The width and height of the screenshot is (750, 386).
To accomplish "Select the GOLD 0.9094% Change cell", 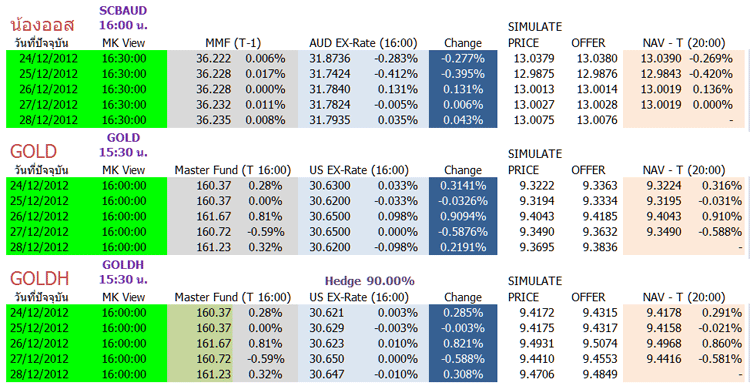I will (463, 216).
